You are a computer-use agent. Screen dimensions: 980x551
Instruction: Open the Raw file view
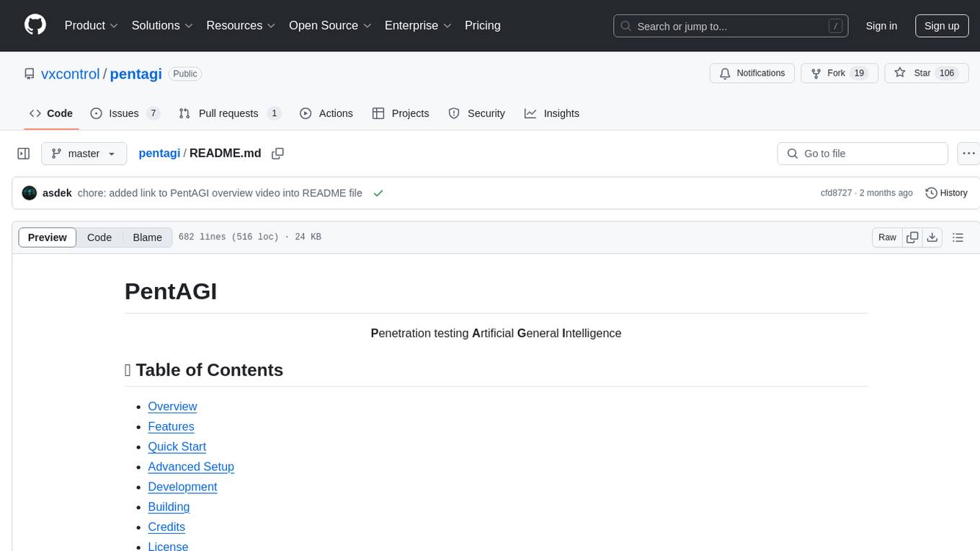[x=887, y=237]
